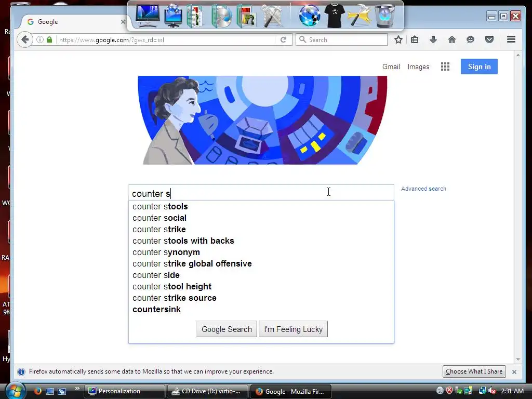
Task: Click hammer settings icon in dock
Action: click(x=358, y=16)
